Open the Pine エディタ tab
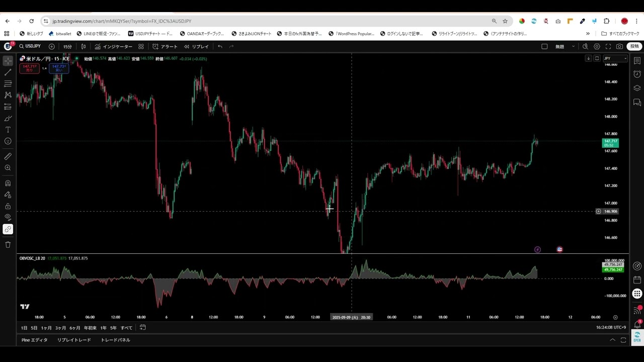The height and width of the screenshot is (362, 644). coord(34,340)
